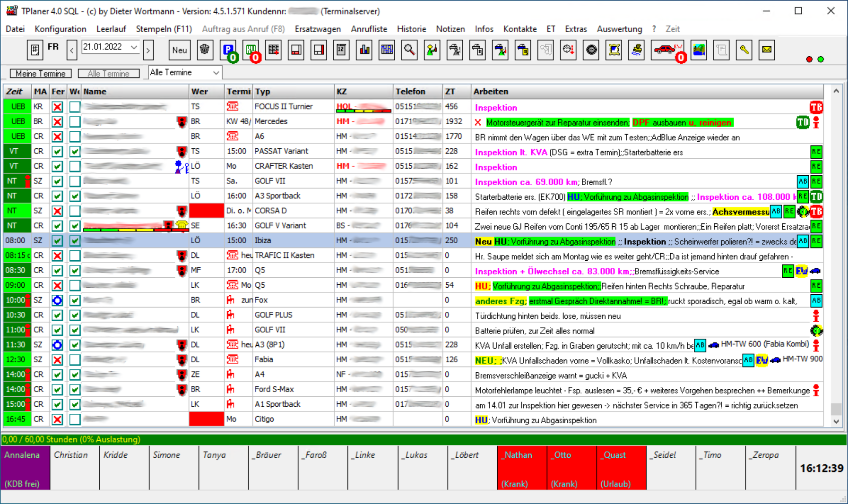848x504 pixels.
Task: Open the blue grid planner icon
Action: pos(387,50)
